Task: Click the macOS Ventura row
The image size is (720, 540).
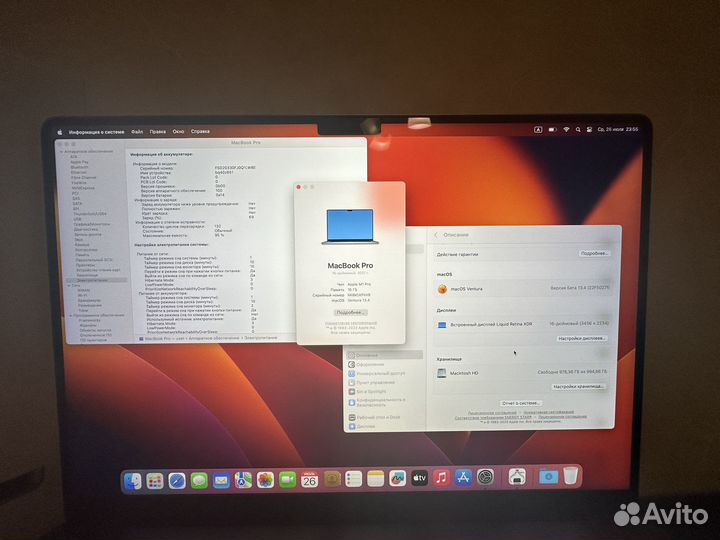Action: coord(523,289)
